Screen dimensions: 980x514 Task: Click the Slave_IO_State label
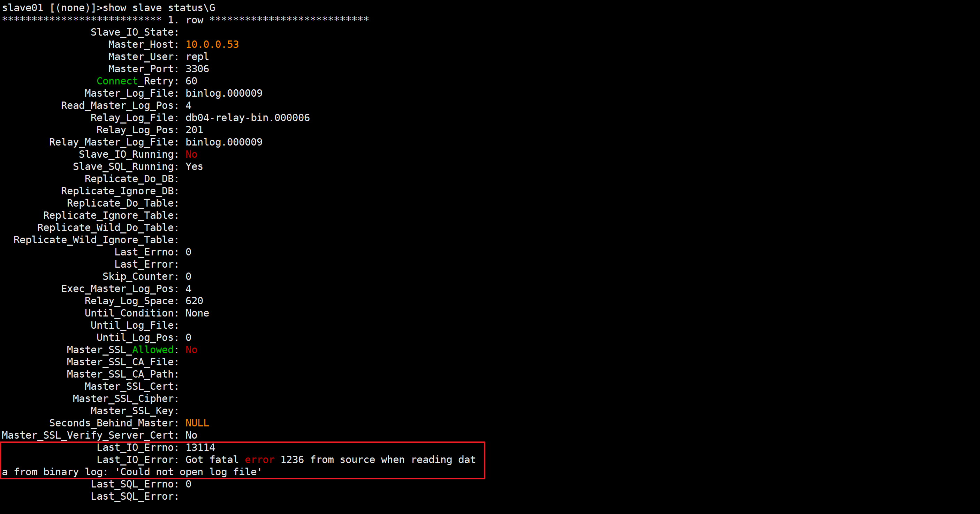pos(135,32)
